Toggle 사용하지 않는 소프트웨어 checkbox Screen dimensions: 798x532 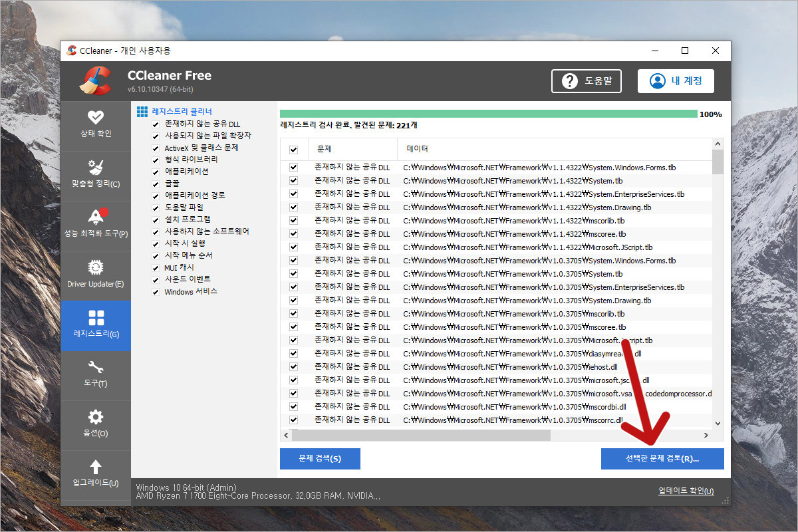point(156,232)
